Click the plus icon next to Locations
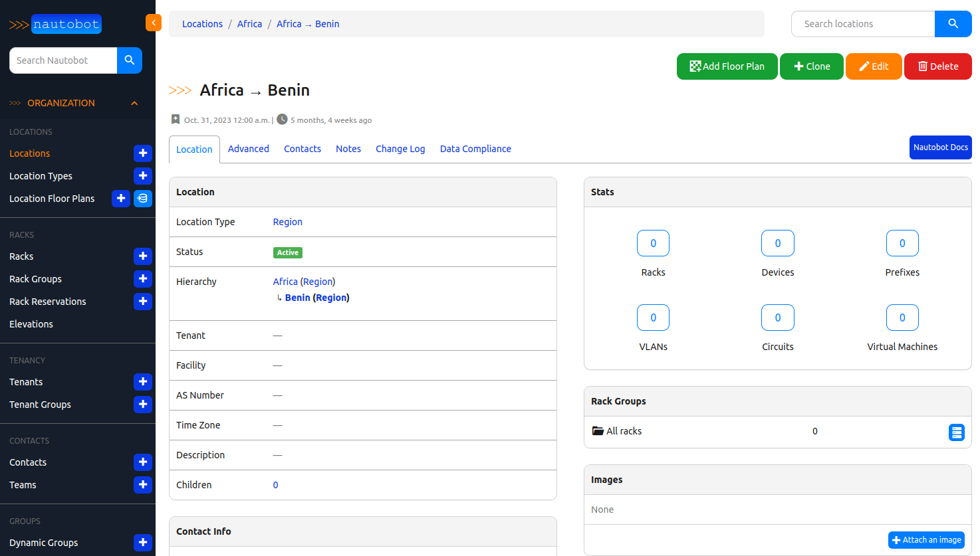 (143, 153)
